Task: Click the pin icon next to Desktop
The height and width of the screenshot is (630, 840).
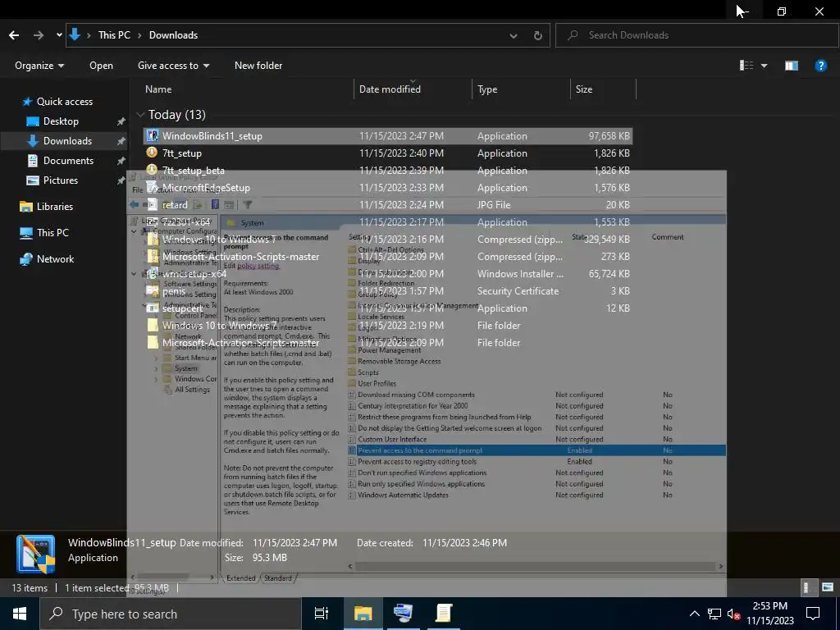Action: click(121, 121)
